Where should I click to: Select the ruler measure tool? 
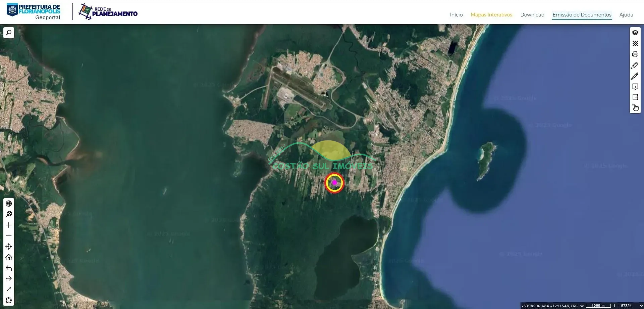(x=635, y=65)
